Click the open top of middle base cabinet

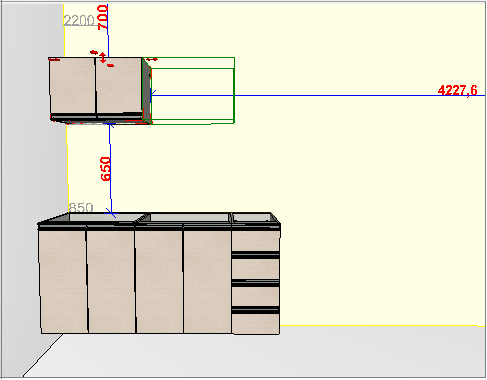coord(189,217)
